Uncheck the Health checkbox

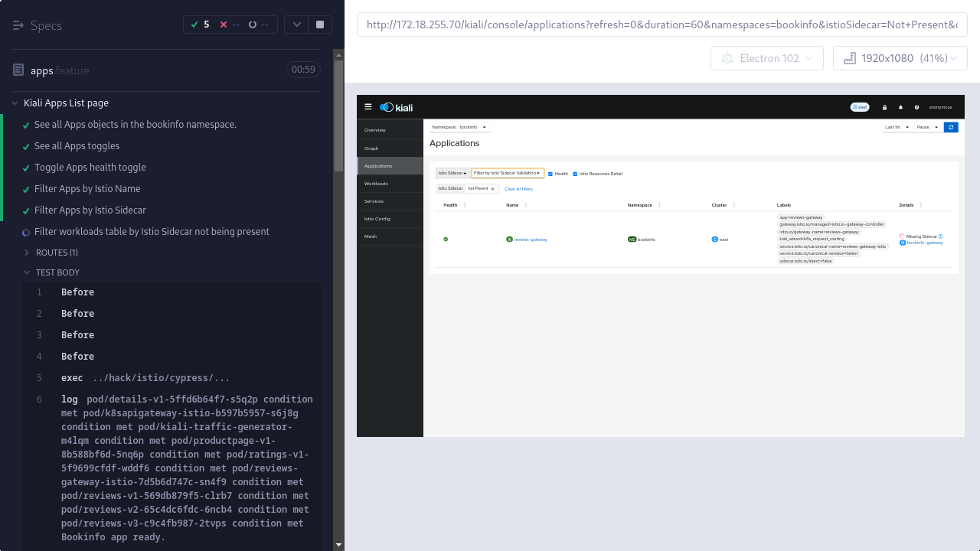point(550,174)
